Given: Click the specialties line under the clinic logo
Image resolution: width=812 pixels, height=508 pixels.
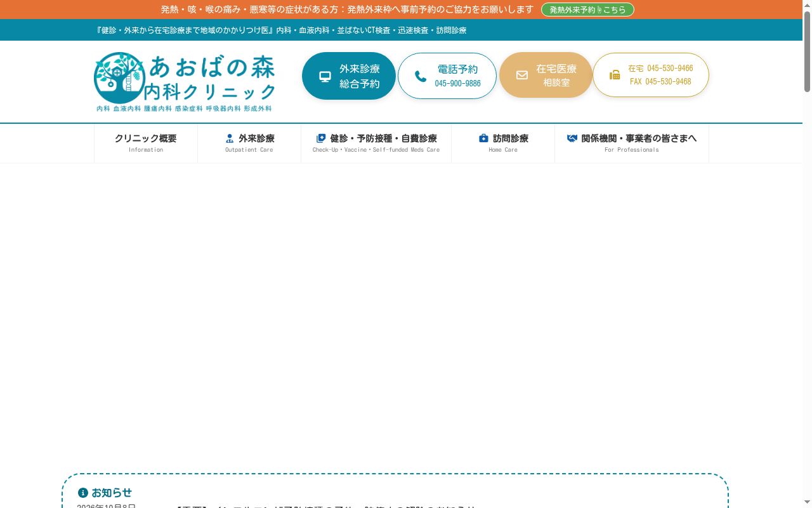Looking at the screenshot, I should (185, 109).
